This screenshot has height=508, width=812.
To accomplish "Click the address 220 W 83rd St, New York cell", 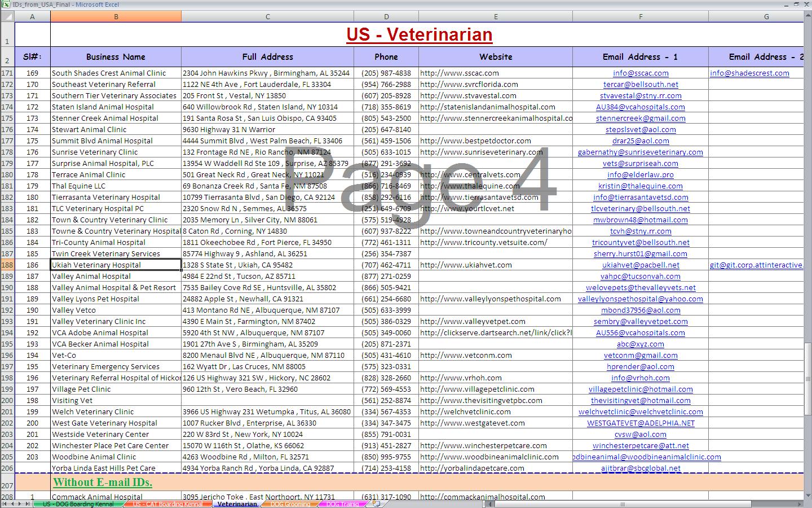I will [x=267, y=434].
